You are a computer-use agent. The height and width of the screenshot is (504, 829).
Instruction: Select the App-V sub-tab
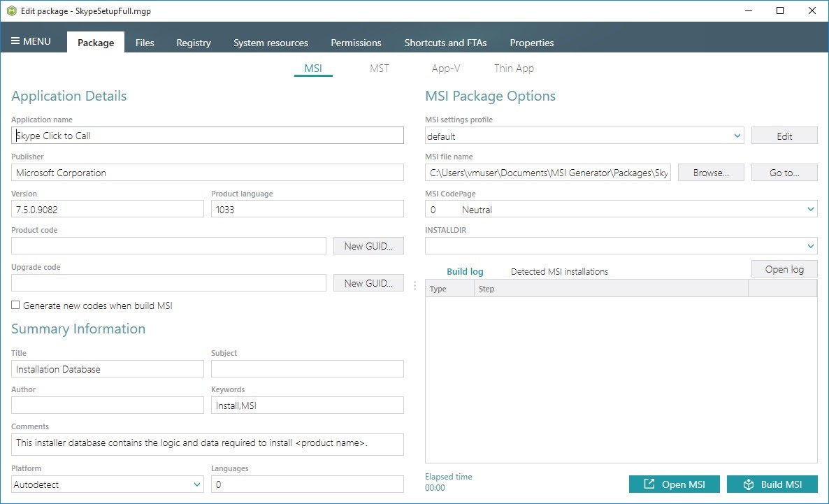[x=446, y=69]
